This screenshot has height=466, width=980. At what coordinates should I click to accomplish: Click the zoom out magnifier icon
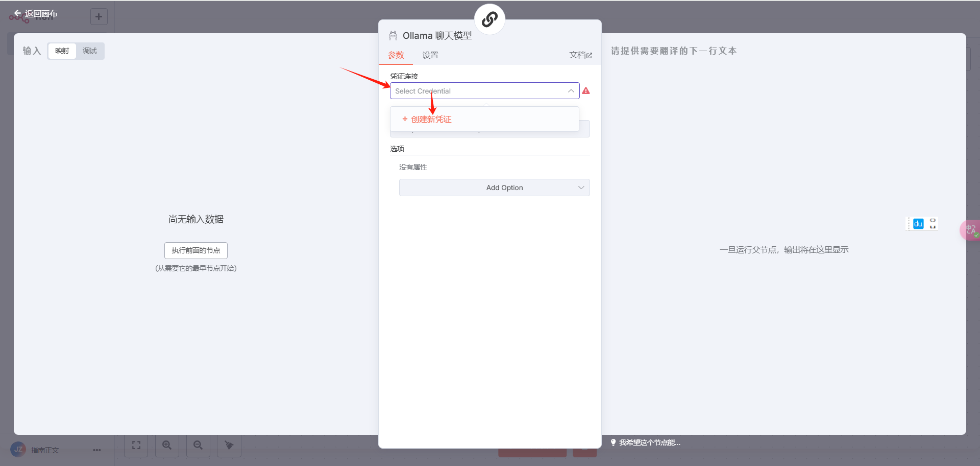(198, 445)
